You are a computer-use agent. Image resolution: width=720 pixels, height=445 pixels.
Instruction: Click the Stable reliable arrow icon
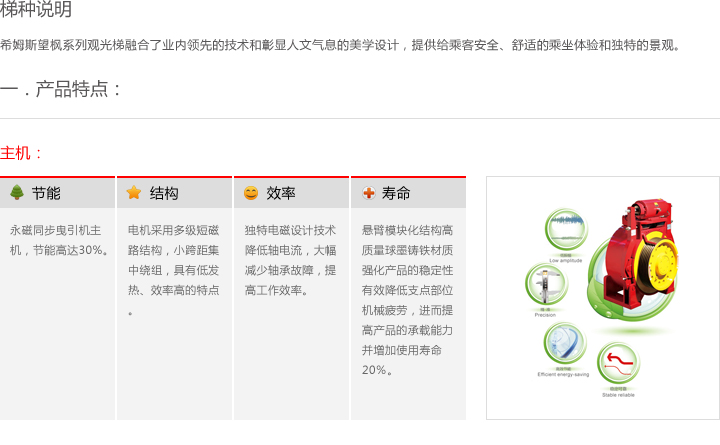click(x=618, y=364)
